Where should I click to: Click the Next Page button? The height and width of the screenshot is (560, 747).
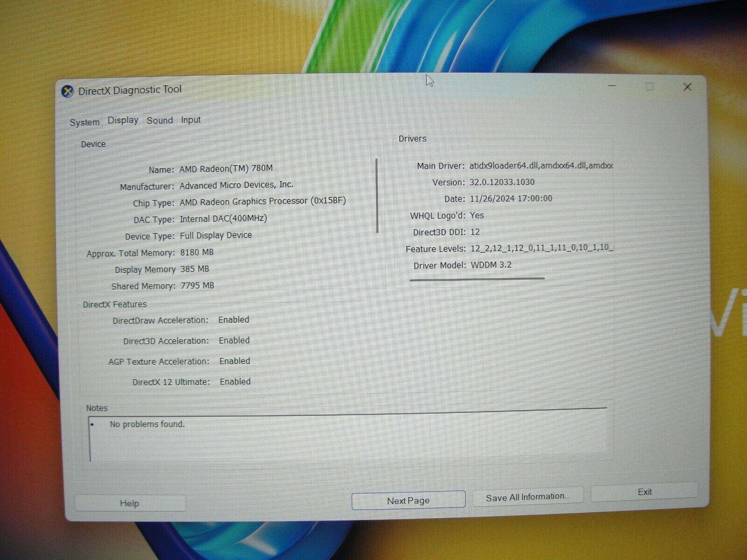click(408, 500)
